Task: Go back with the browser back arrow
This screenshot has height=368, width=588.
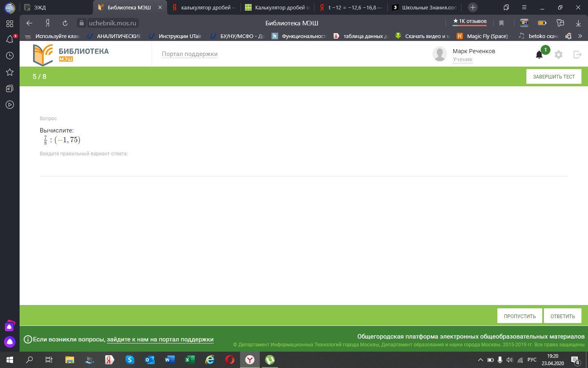Action: point(29,23)
